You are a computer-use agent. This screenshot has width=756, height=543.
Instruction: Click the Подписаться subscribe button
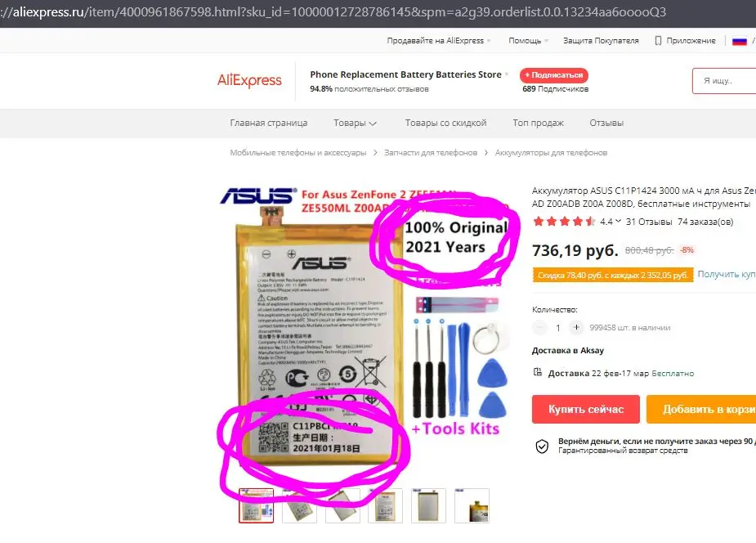(554, 75)
